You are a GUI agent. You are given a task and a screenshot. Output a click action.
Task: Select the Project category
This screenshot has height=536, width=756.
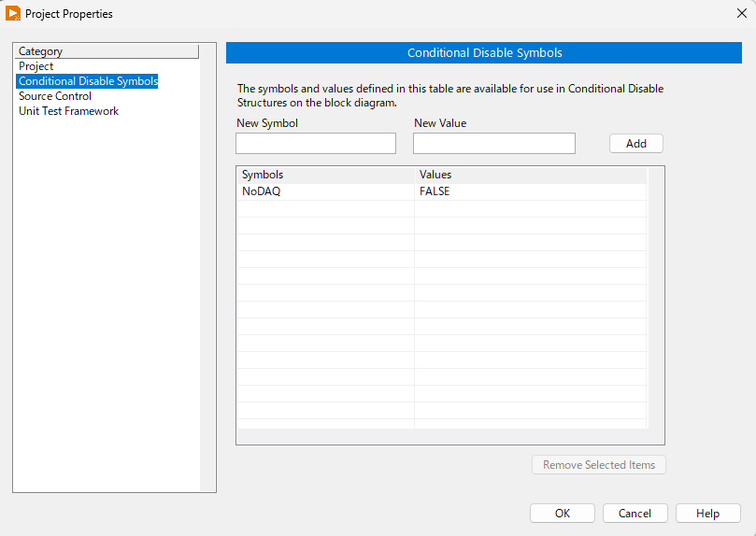(x=36, y=66)
